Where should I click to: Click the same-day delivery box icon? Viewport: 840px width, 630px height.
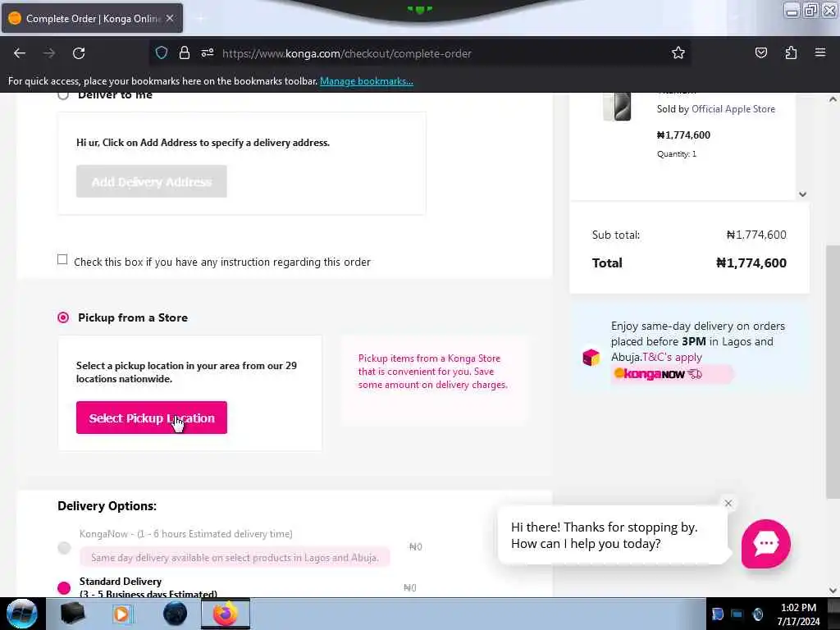pos(591,358)
